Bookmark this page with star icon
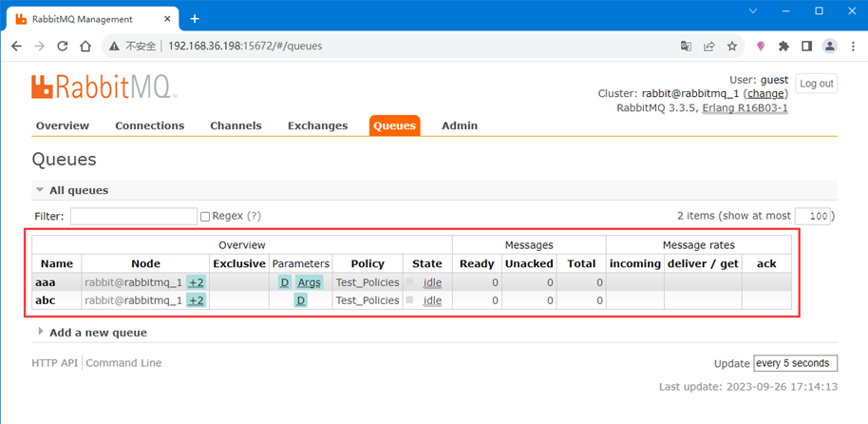Viewport: 868px width, 424px height. (732, 47)
